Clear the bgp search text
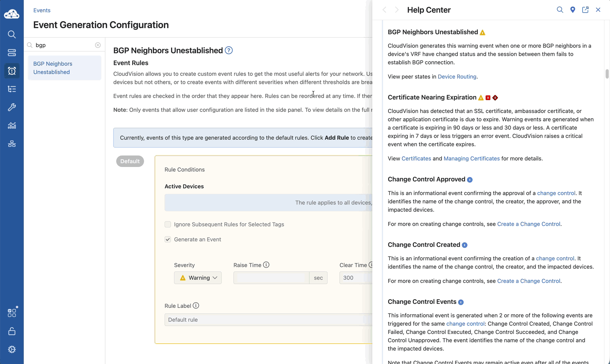This screenshot has height=364, width=610. 98,45
